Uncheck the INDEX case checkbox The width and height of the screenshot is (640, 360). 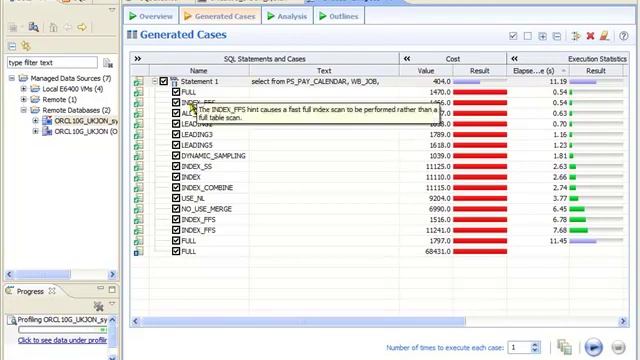(176, 177)
